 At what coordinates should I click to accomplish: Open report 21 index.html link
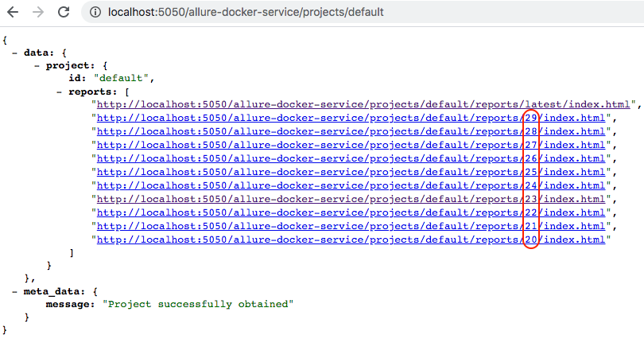tap(351, 227)
